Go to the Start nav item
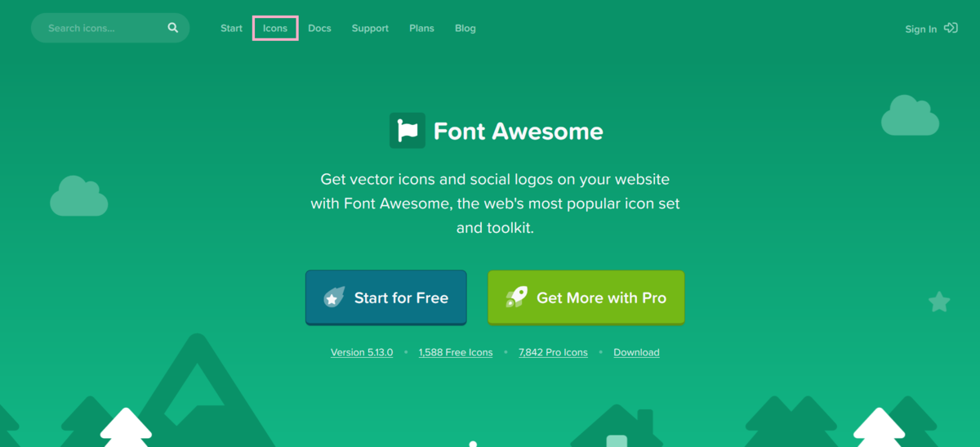The width and height of the screenshot is (980, 447). coord(231,29)
